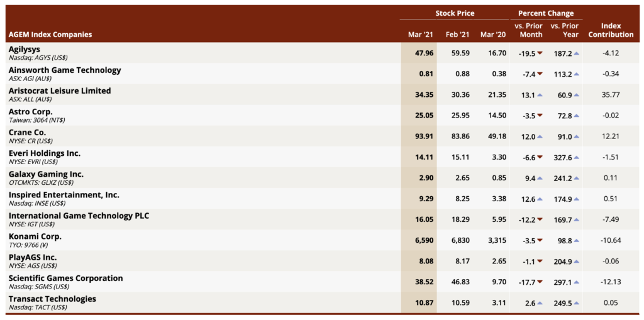Viewport: 644px width, 320px height.
Task: Click the down arrow beside Scientific Games -17.7
Action: tap(540, 282)
